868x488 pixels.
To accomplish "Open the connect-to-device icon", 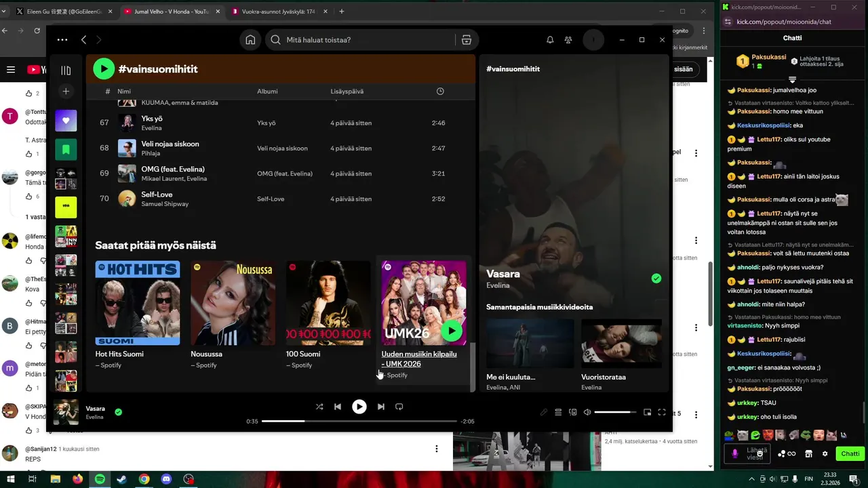I will point(573,412).
